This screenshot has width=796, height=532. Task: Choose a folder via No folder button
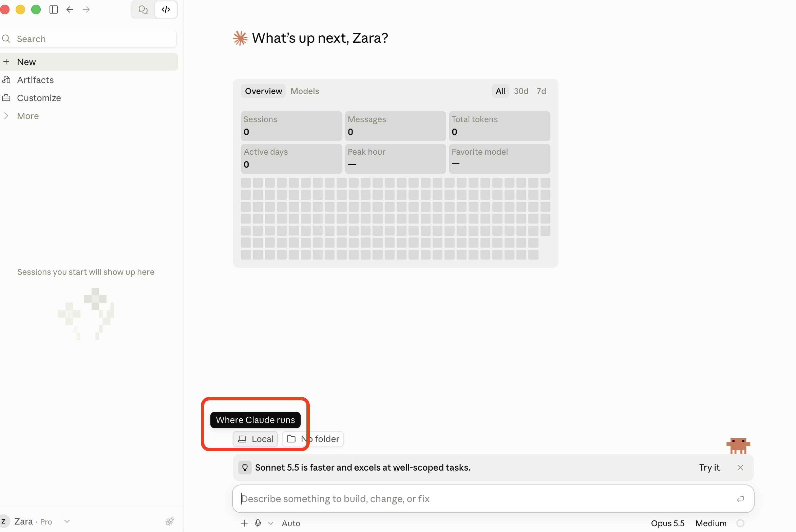[x=313, y=439]
